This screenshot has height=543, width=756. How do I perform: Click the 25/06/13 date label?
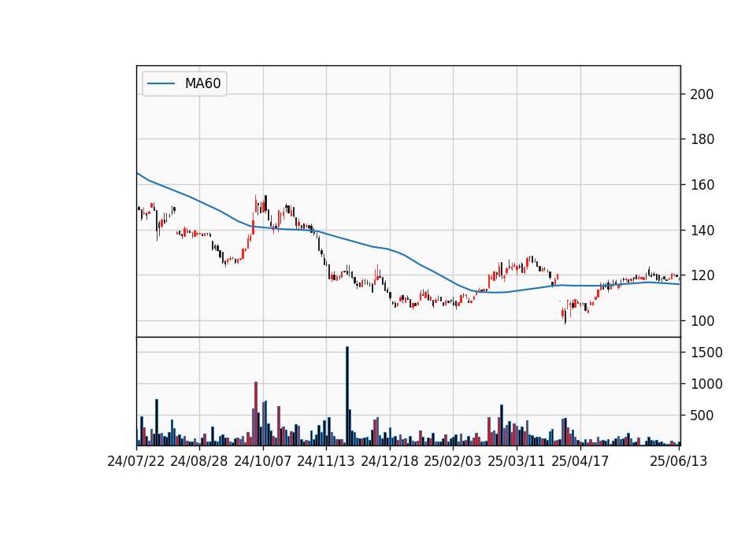(679, 461)
